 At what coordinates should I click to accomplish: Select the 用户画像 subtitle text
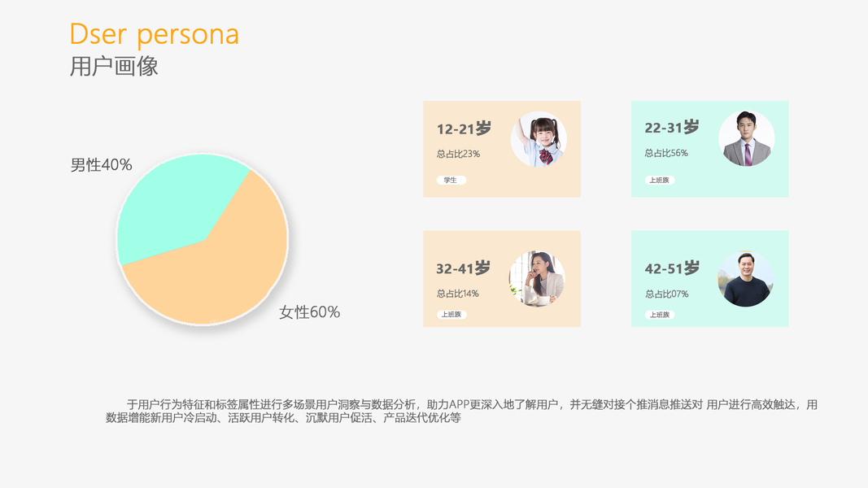pos(114,67)
